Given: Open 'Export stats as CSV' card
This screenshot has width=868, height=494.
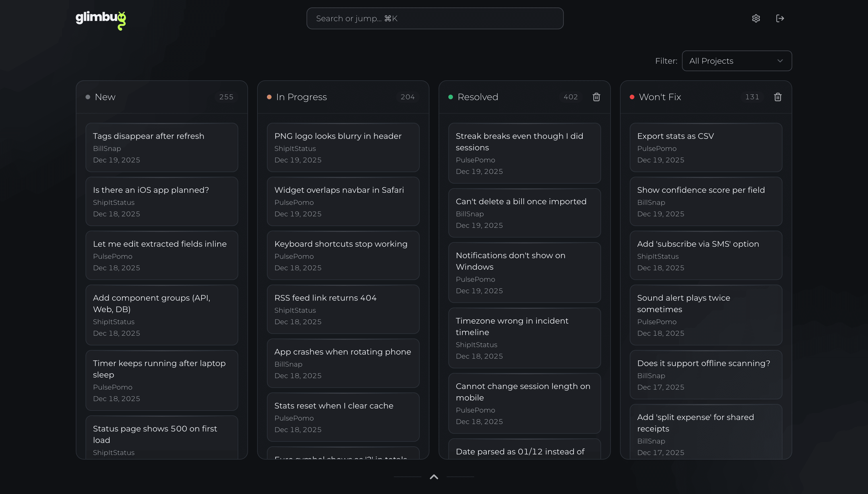Looking at the screenshot, I should coord(706,147).
